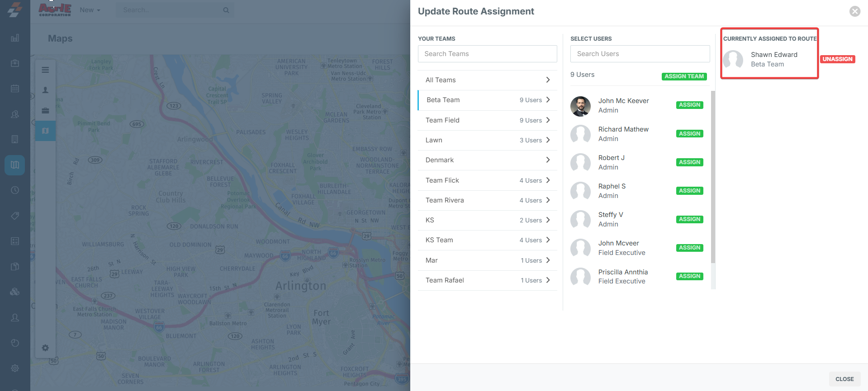Open the stacked cubes icon in left sidebar
Image resolution: width=868 pixels, height=391 pixels.
coord(15,292)
